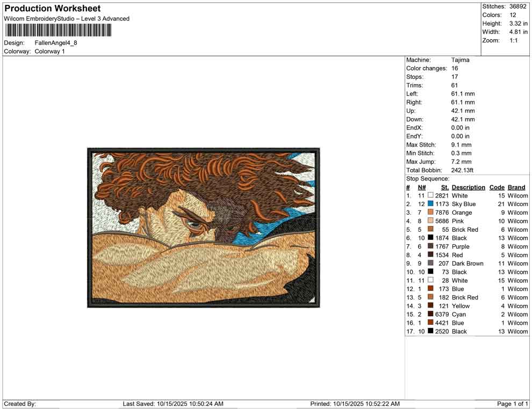The image size is (532, 409).
Task: Click the 'Created By:' footer label
Action: click(20, 404)
